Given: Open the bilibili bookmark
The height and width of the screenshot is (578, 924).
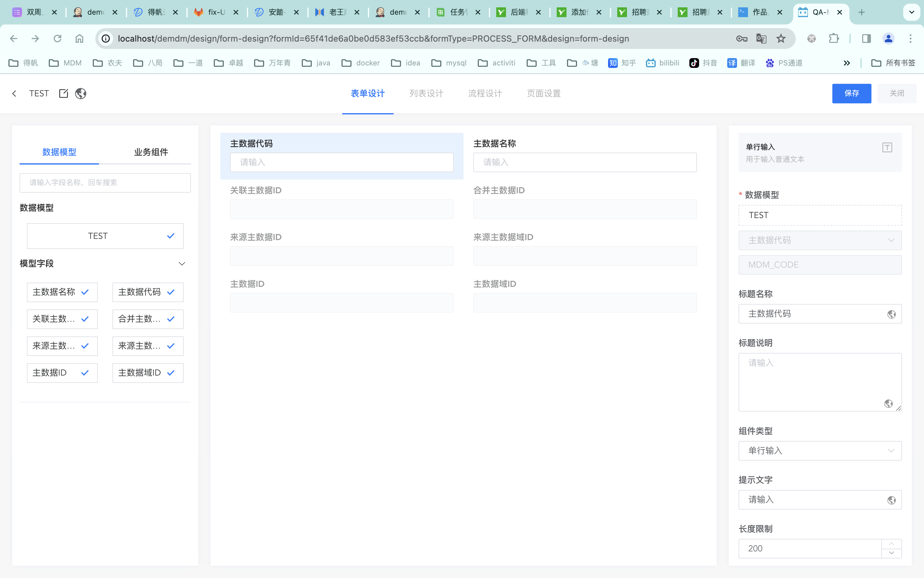Looking at the screenshot, I should click(662, 63).
